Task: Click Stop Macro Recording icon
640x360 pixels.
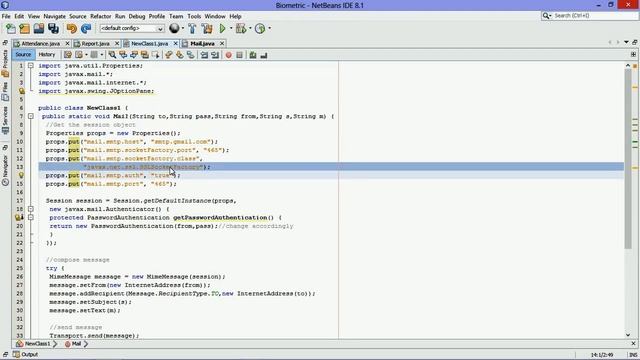Action: pos(240,55)
